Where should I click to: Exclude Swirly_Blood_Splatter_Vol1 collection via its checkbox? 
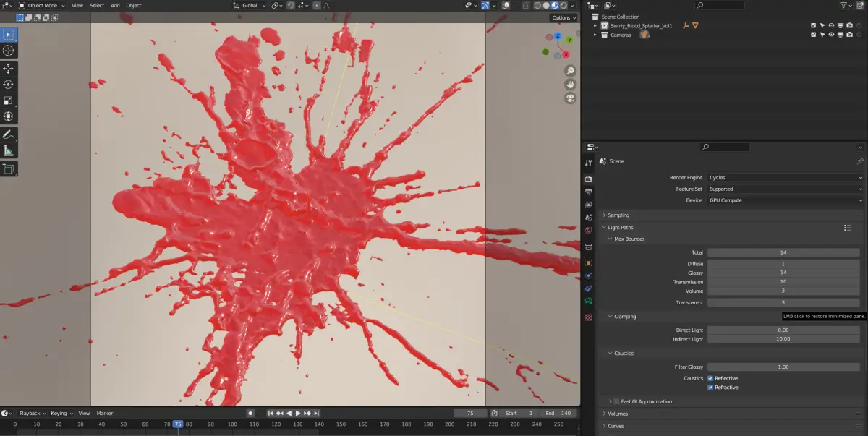click(814, 25)
